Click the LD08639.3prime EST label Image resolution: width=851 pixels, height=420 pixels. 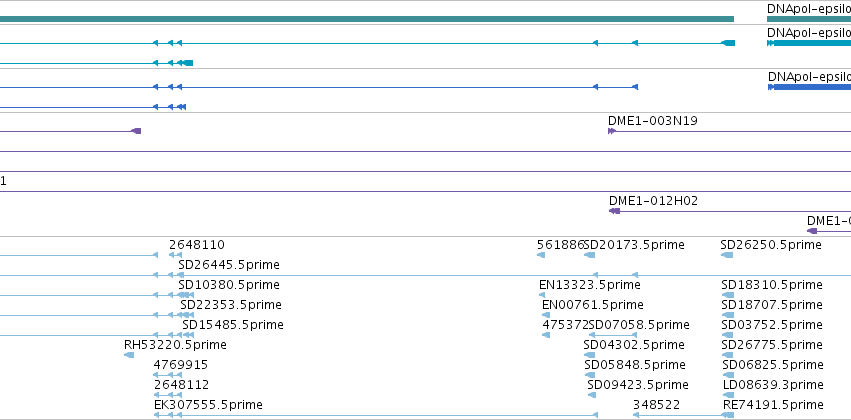coord(773,385)
